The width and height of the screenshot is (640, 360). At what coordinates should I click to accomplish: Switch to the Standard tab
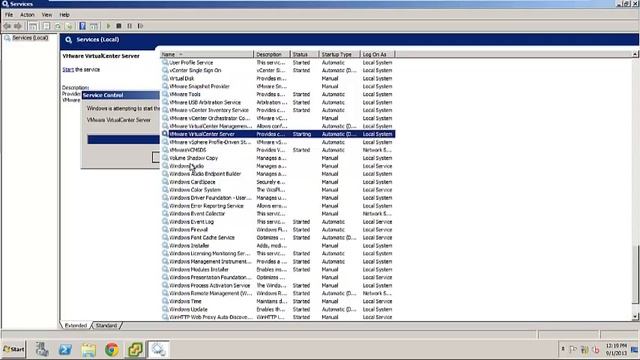(107, 325)
